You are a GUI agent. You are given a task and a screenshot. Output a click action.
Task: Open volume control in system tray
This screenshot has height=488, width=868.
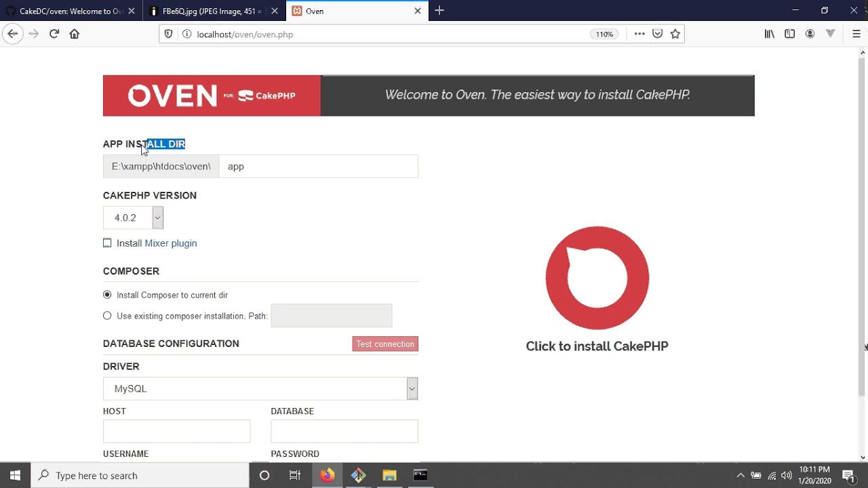click(x=787, y=475)
